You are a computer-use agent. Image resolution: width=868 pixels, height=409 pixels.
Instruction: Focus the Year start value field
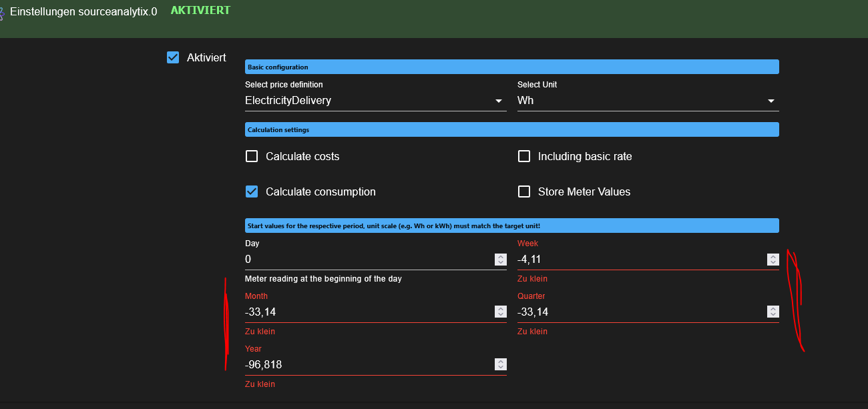[367, 365]
